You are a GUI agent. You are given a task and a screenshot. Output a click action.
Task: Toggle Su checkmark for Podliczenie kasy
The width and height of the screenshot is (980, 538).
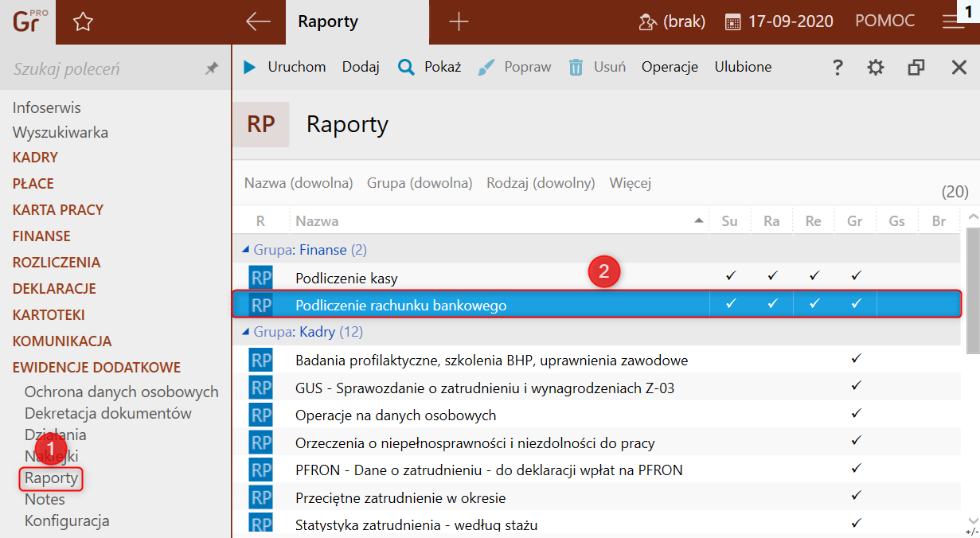tap(730, 276)
